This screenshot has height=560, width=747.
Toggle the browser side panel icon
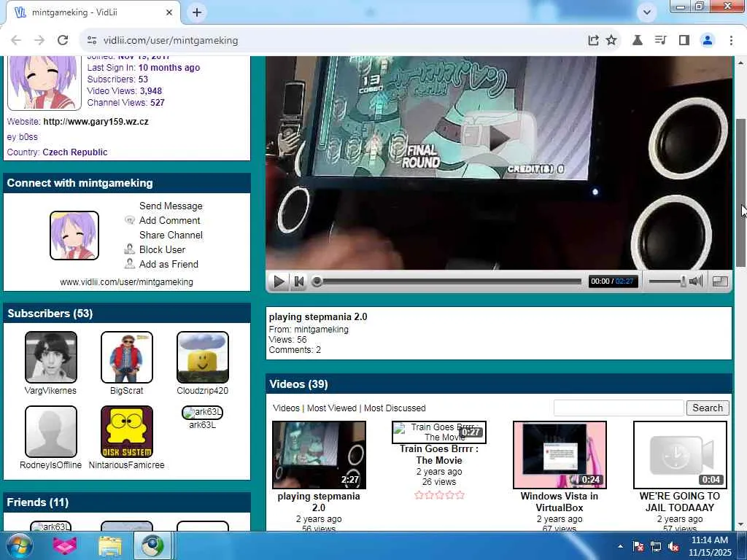click(684, 41)
